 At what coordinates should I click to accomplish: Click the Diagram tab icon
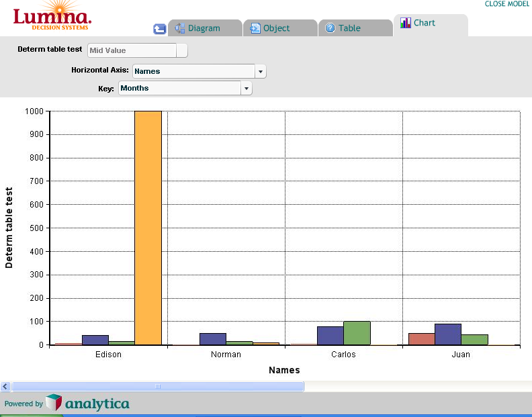[180, 28]
